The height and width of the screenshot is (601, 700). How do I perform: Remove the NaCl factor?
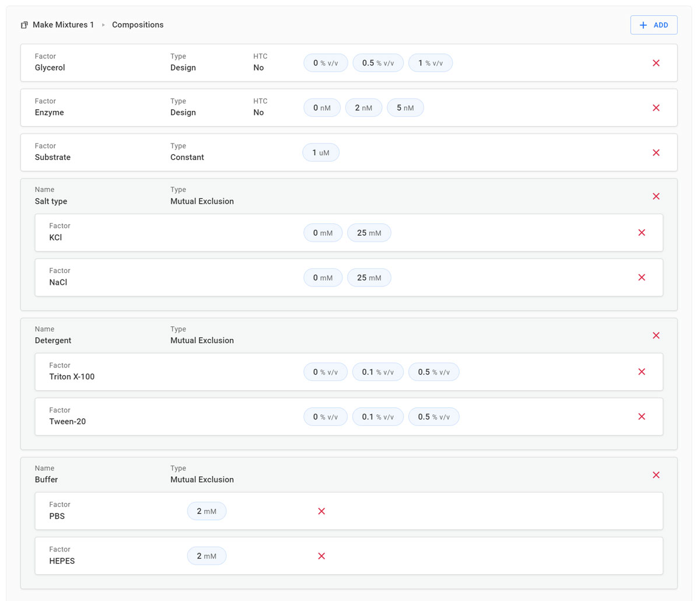coord(642,278)
